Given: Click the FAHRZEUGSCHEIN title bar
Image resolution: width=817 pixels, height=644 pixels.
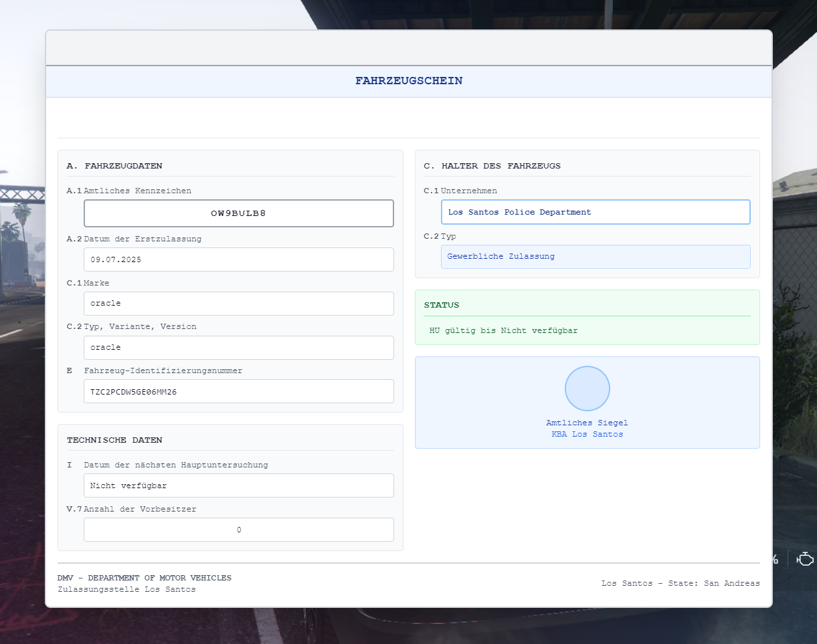Looking at the screenshot, I should 408,81.
